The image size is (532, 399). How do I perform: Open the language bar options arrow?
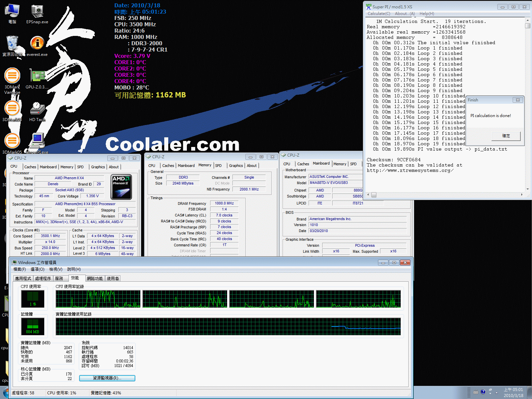coord(490,393)
